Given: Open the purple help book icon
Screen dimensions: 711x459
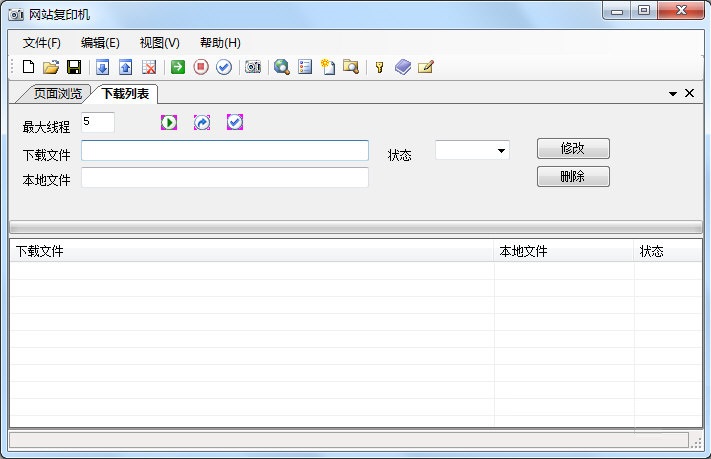Looking at the screenshot, I should [x=403, y=67].
